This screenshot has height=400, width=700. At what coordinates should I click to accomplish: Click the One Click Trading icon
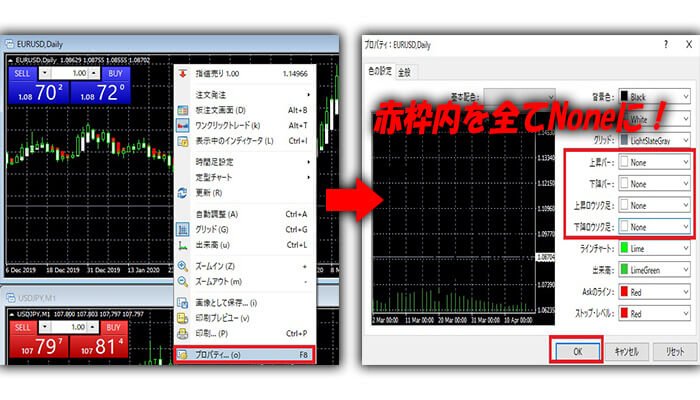[x=183, y=126]
